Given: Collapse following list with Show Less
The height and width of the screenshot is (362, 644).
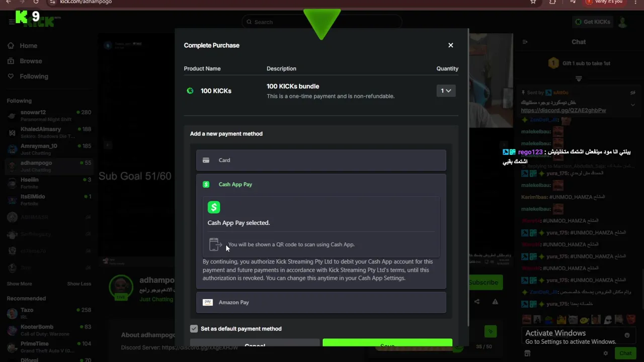Looking at the screenshot, I should click(x=79, y=284).
